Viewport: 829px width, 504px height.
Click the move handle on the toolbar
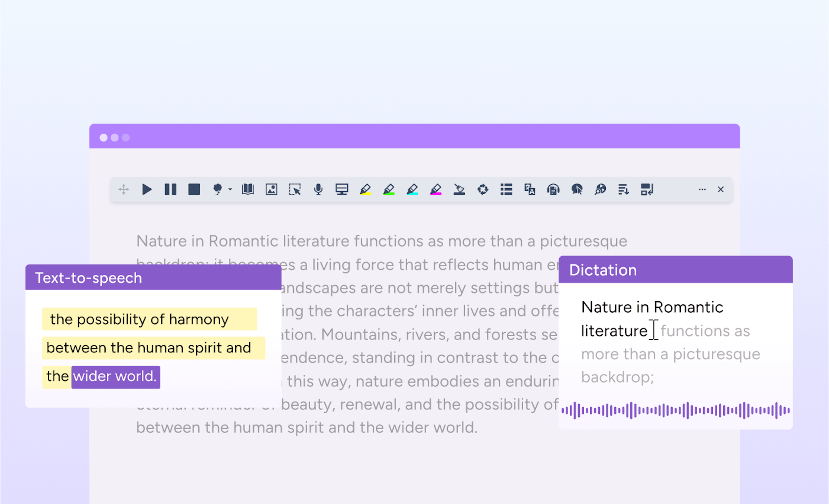124,190
